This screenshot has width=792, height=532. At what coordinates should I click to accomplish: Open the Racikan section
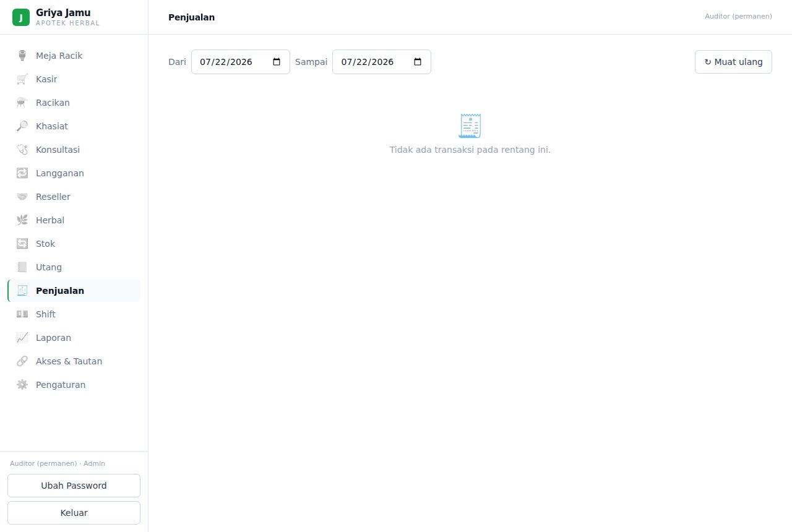pyautogui.click(x=74, y=103)
